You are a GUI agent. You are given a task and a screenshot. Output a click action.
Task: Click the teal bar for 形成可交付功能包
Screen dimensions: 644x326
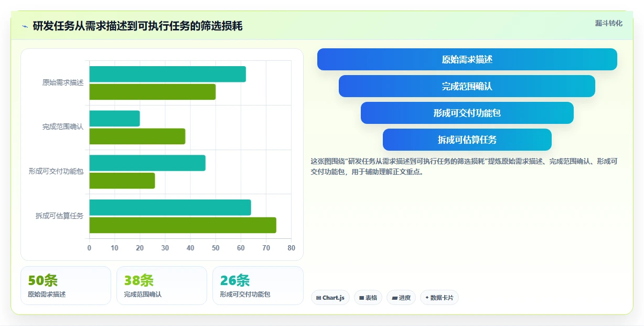[x=147, y=163]
